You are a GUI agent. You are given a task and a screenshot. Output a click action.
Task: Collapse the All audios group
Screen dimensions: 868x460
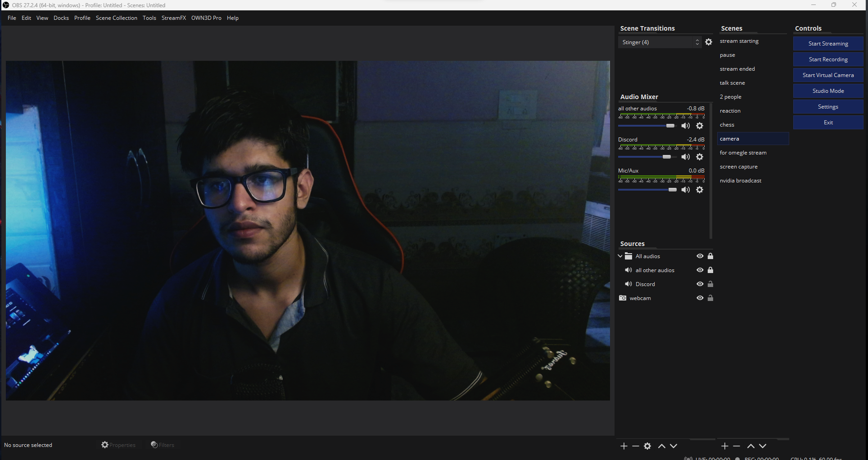click(x=620, y=256)
